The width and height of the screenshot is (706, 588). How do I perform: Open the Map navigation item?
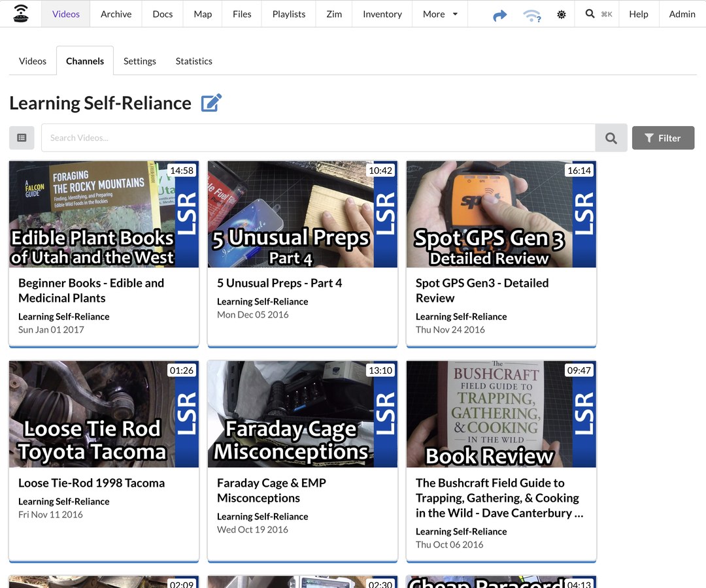click(203, 14)
